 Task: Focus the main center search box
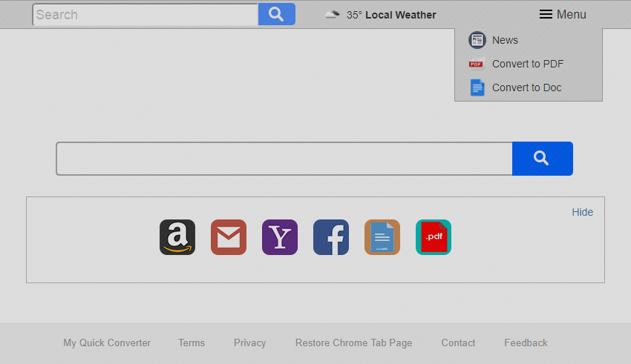(x=284, y=159)
